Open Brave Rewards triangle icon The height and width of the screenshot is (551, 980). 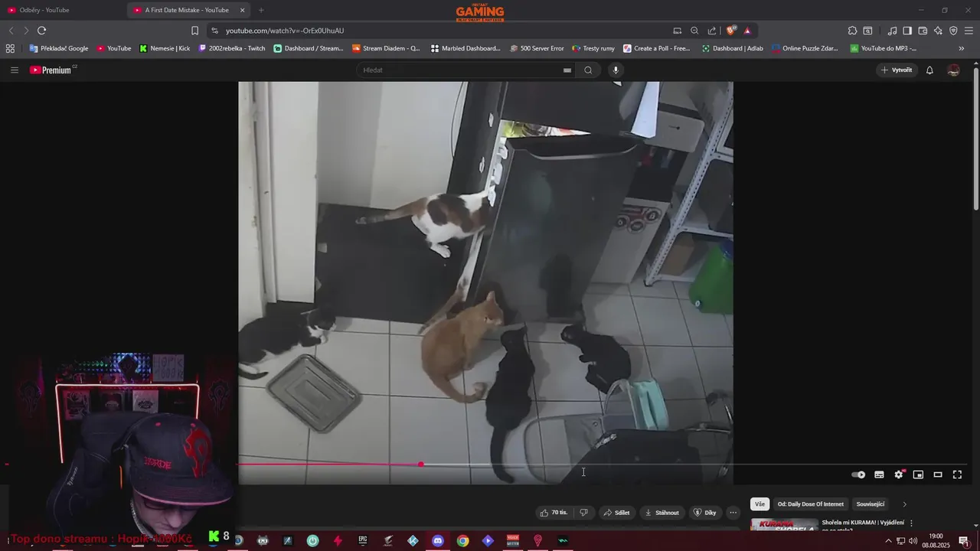coord(747,31)
